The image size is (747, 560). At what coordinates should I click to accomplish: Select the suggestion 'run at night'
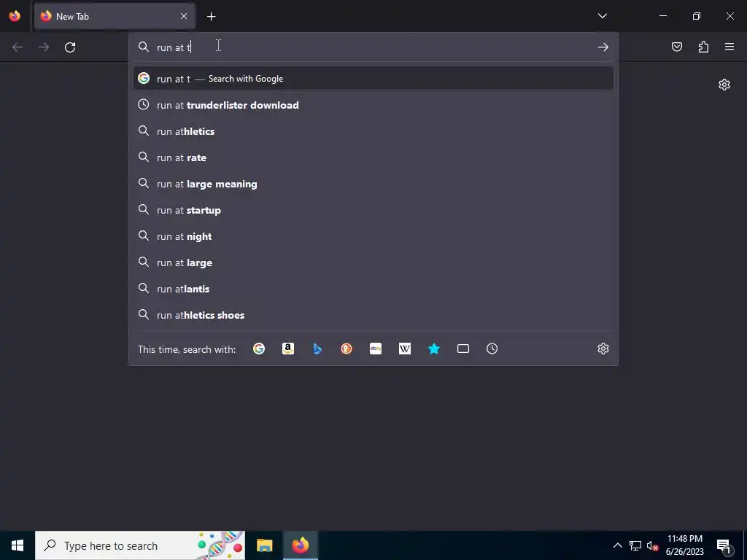373,236
